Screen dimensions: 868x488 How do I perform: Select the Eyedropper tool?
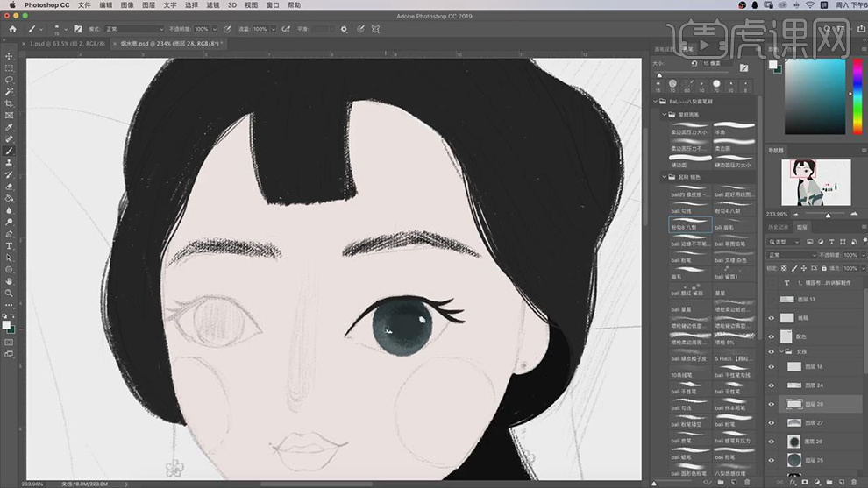click(x=9, y=127)
